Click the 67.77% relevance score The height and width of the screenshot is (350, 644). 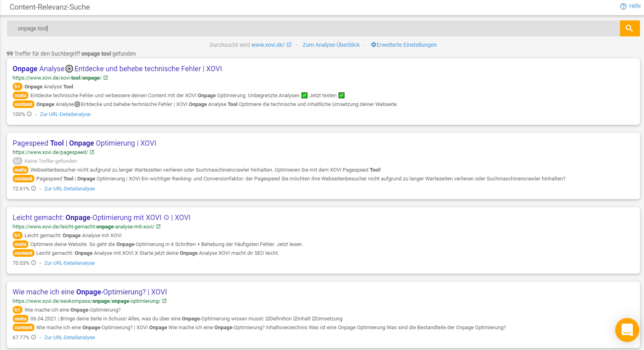click(x=21, y=337)
